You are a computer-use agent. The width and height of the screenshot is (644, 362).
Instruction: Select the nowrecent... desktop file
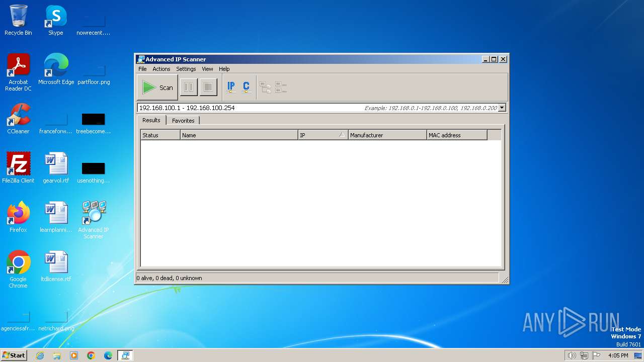point(94,25)
